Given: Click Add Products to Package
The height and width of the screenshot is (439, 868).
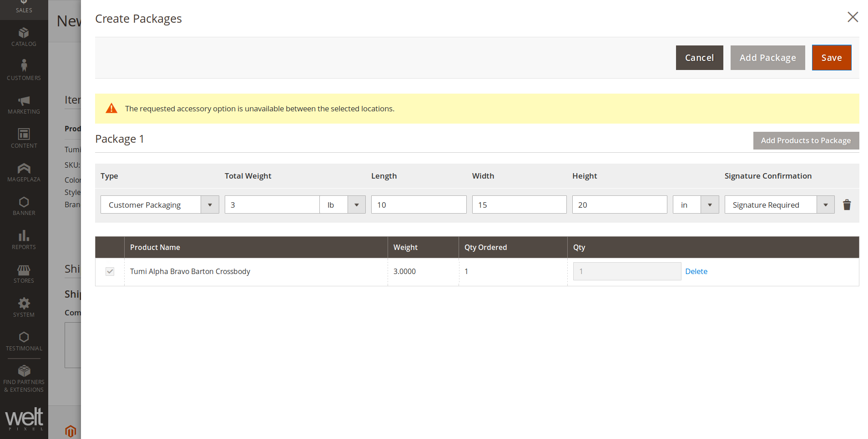Looking at the screenshot, I should click(x=806, y=140).
